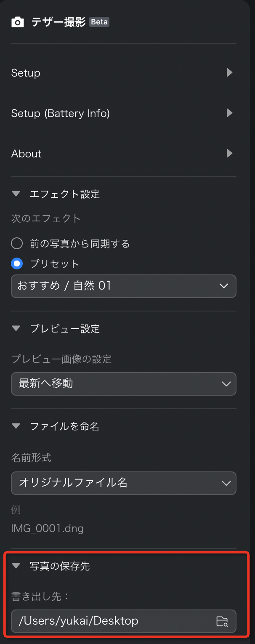Image resolution: width=255 pixels, height=644 pixels.
Task: Click the camera icon beside テザー撮影
Action: (17, 22)
